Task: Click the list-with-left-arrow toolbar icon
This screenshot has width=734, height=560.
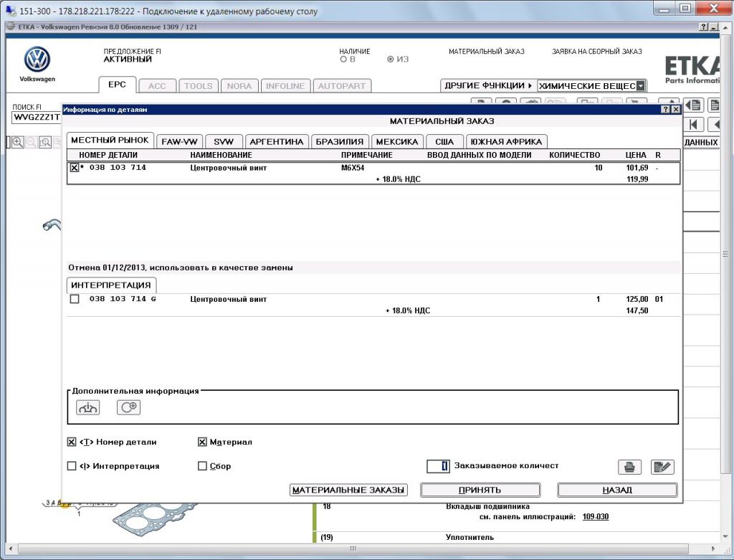Action: [x=693, y=105]
